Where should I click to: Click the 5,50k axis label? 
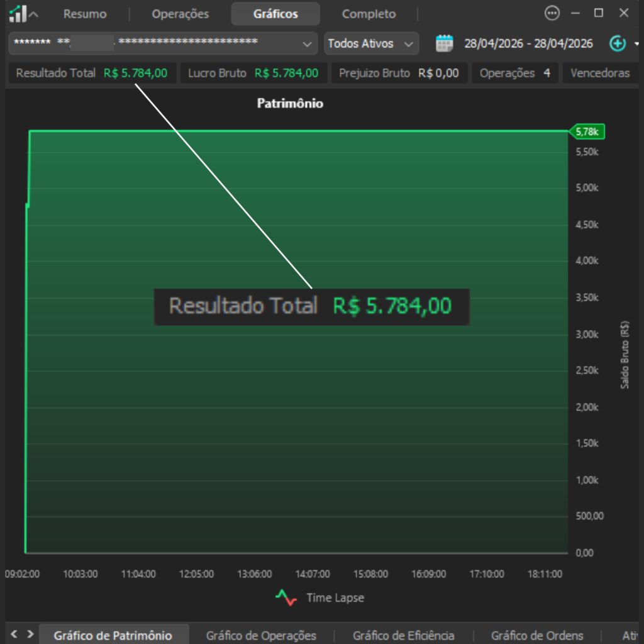(587, 152)
